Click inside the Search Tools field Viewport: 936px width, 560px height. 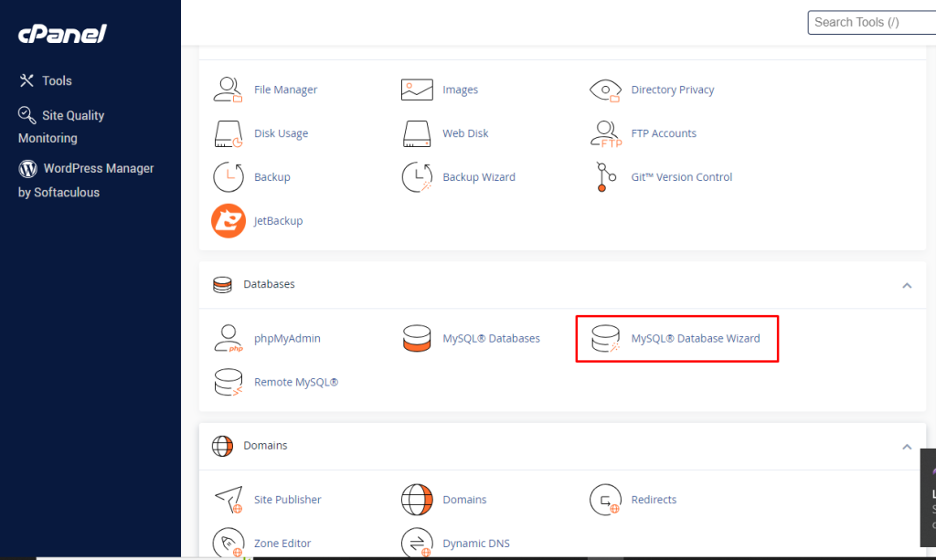(868, 22)
